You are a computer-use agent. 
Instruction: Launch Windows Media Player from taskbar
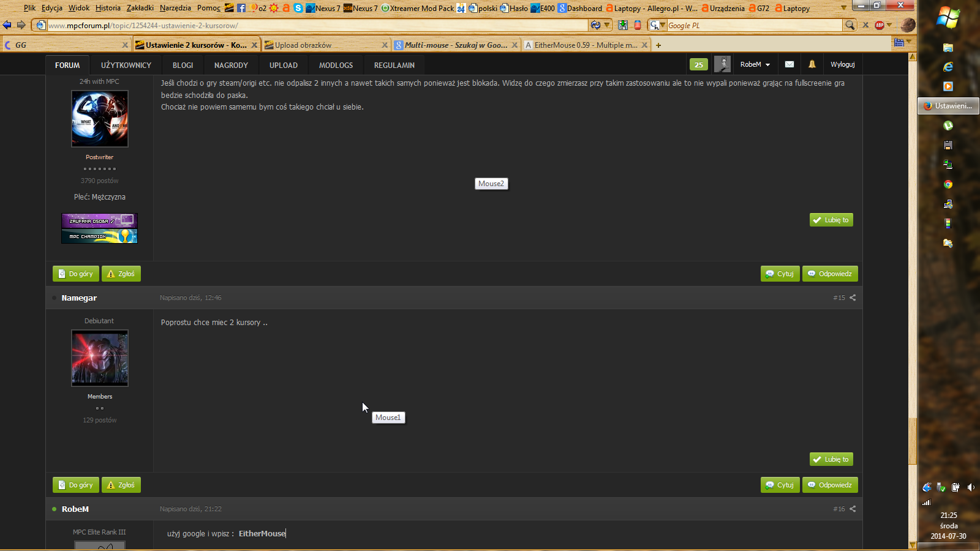pyautogui.click(x=948, y=86)
